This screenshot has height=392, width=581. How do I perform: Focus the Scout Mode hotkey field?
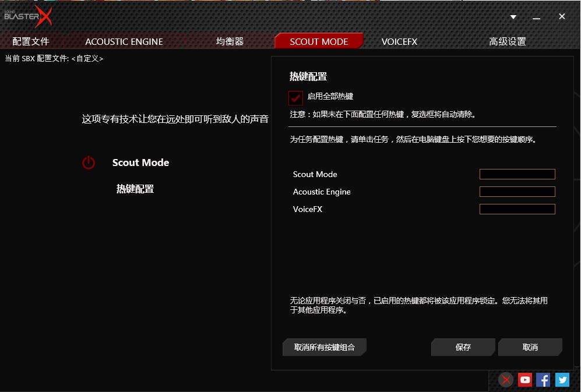click(x=517, y=174)
